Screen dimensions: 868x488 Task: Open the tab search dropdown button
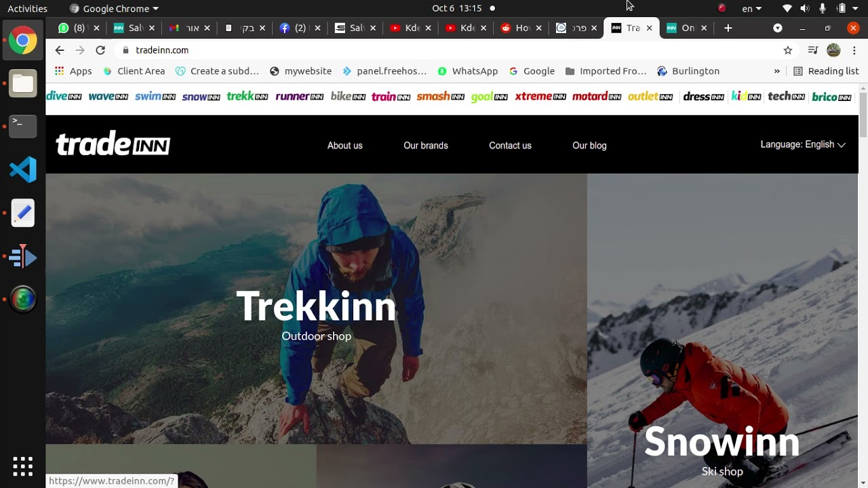[778, 28]
